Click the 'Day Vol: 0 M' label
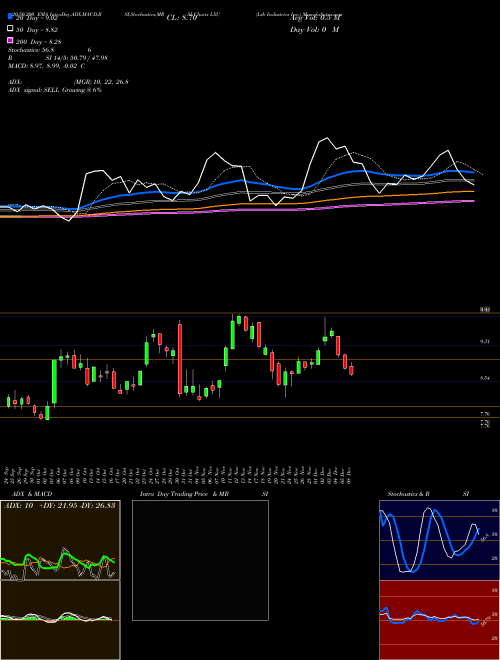The width and height of the screenshot is (500, 660). tap(314, 30)
